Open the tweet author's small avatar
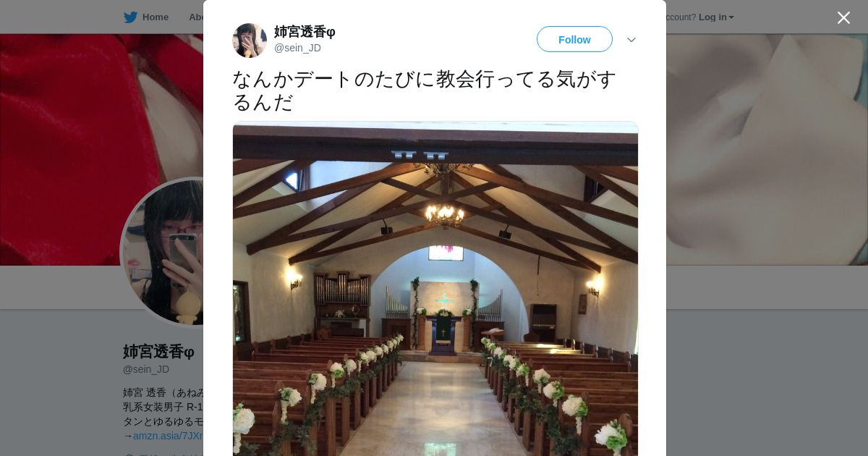This screenshot has height=456, width=868. (250, 40)
